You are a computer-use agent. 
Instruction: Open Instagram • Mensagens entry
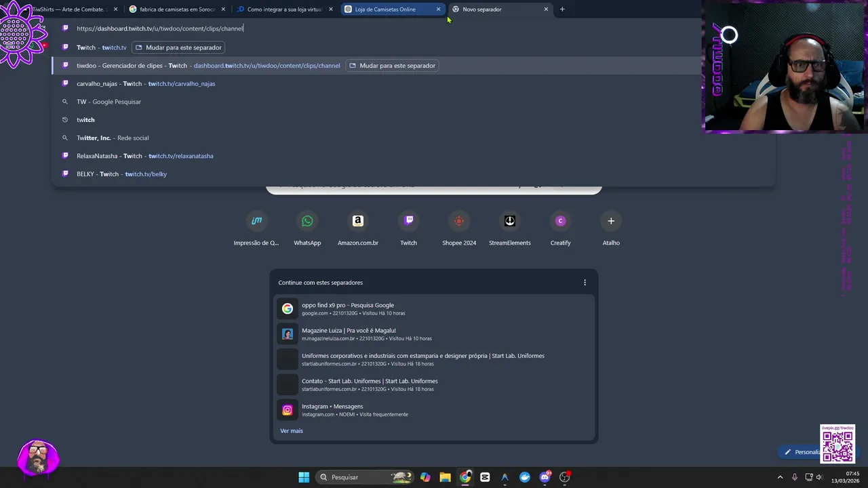click(x=434, y=410)
